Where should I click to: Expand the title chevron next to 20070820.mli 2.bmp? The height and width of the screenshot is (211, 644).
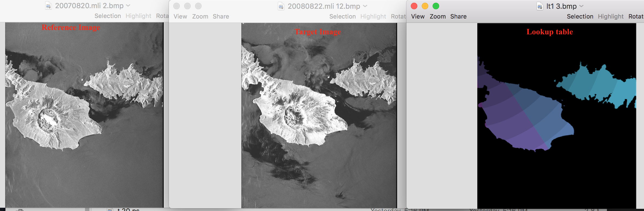click(x=128, y=6)
